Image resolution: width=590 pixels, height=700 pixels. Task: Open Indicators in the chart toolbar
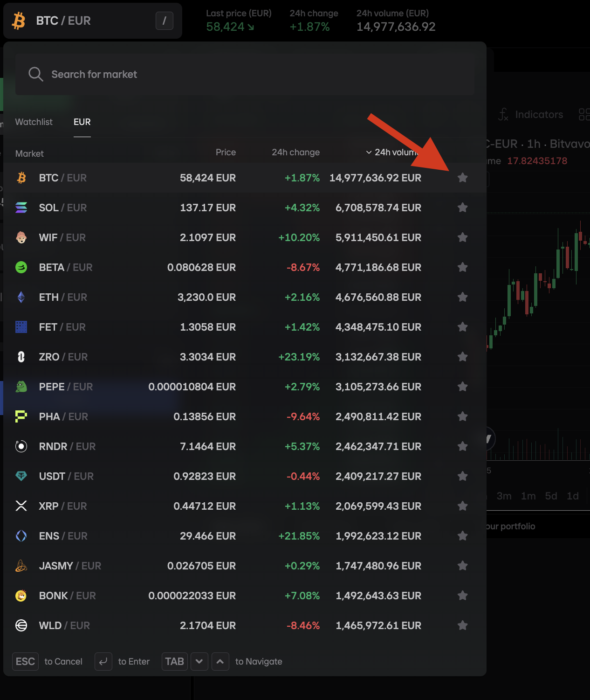530,114
